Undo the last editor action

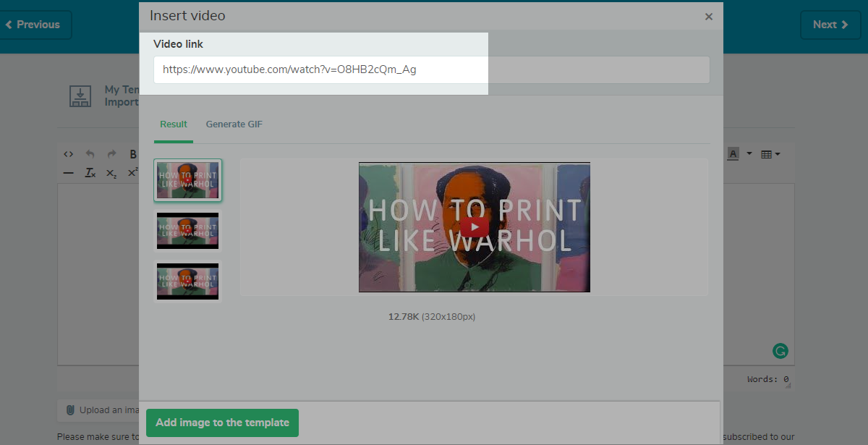90,154
